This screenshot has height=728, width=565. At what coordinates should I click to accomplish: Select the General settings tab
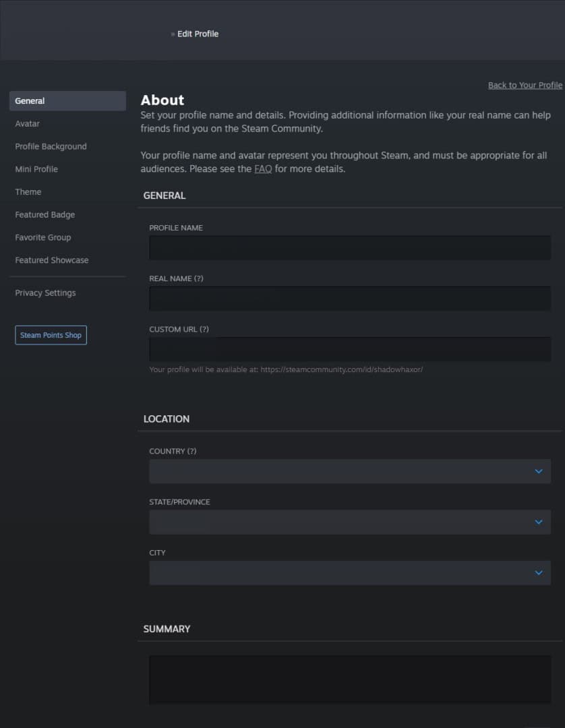pyautogui.click(x=67, y=100)
